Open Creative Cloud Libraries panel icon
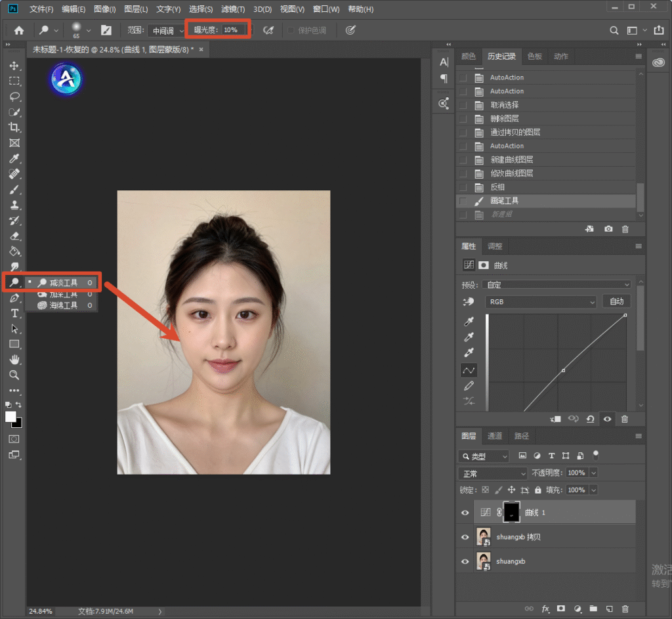 click(659, 62)
